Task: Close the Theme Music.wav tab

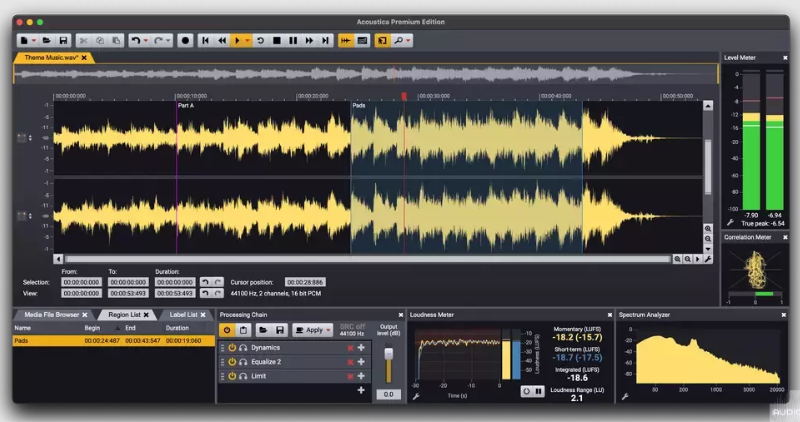Action: click(x=84, y=58)
